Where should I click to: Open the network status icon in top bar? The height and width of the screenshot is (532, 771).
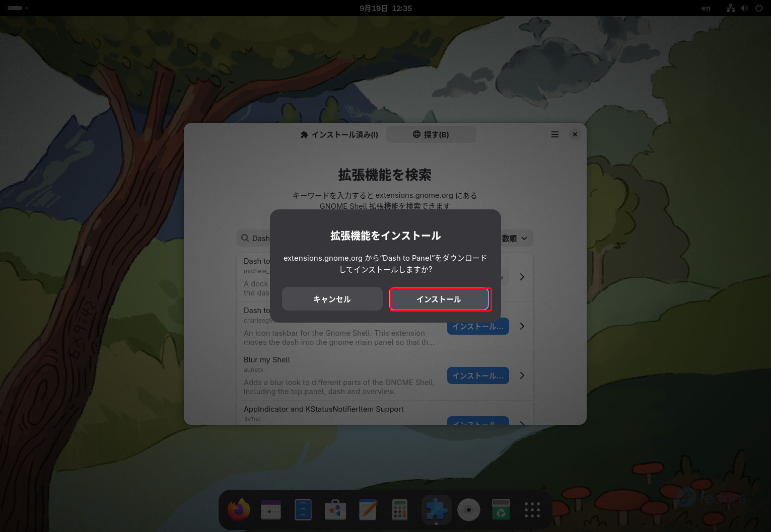(731, 8)
